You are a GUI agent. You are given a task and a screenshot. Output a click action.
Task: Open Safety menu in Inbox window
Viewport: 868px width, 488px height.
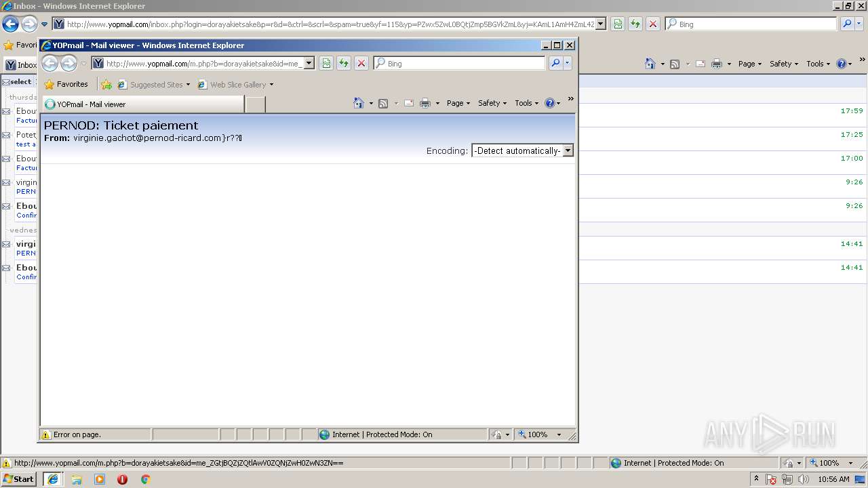pos(783,64)
